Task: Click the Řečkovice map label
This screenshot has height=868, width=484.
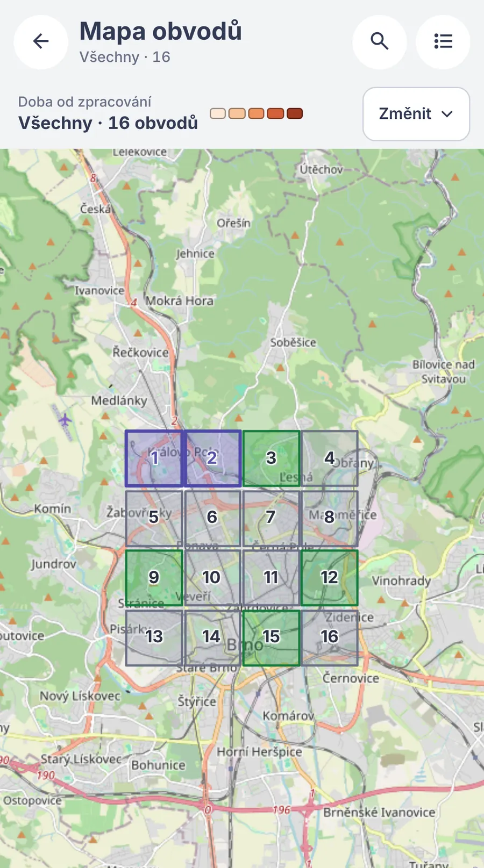Action: (x=140, y=353)
